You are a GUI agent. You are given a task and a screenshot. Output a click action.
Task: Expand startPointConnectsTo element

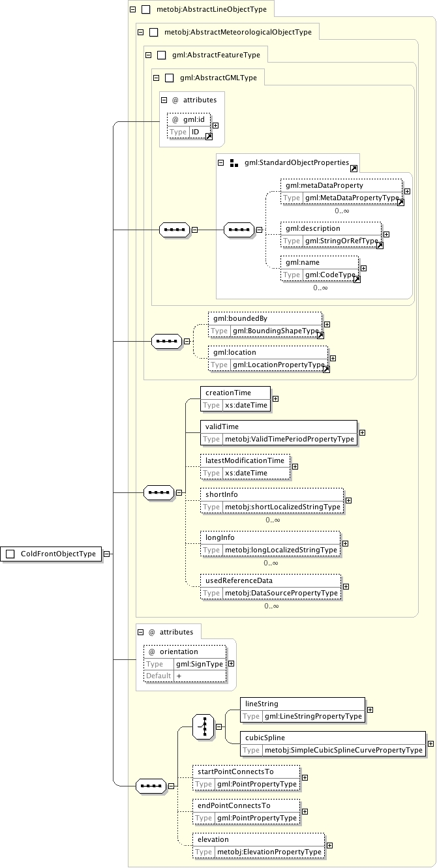click(305, 777)
